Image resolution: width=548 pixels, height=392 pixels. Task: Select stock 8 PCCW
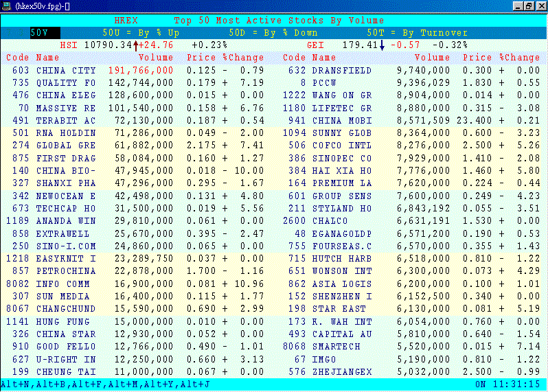tap(411, 83)
